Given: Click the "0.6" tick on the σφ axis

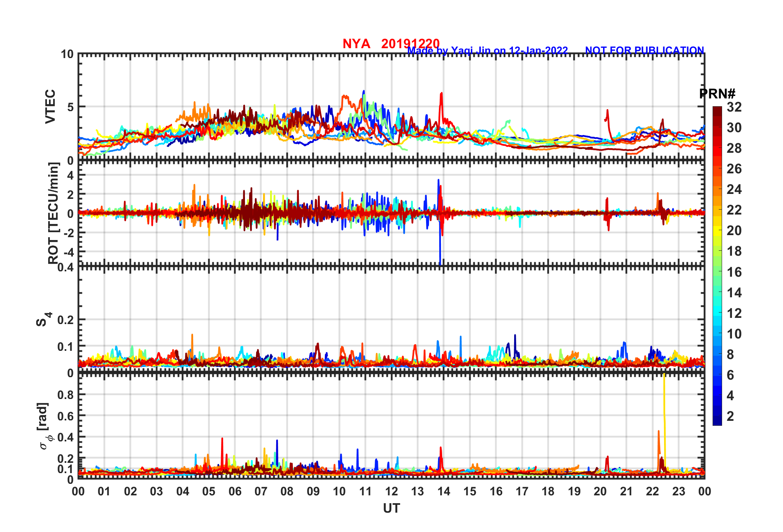Looking at the screenshot, I should 66,416.
